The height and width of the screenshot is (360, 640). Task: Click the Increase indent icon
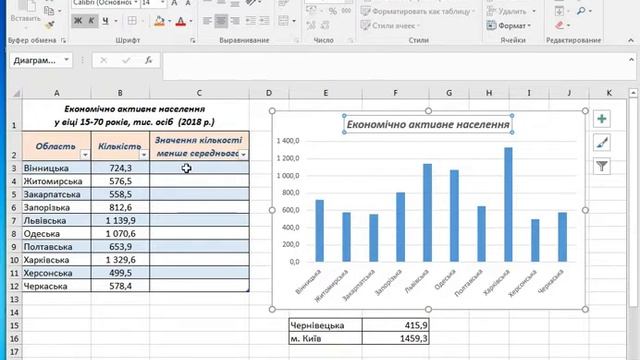(x=264, y=20)
